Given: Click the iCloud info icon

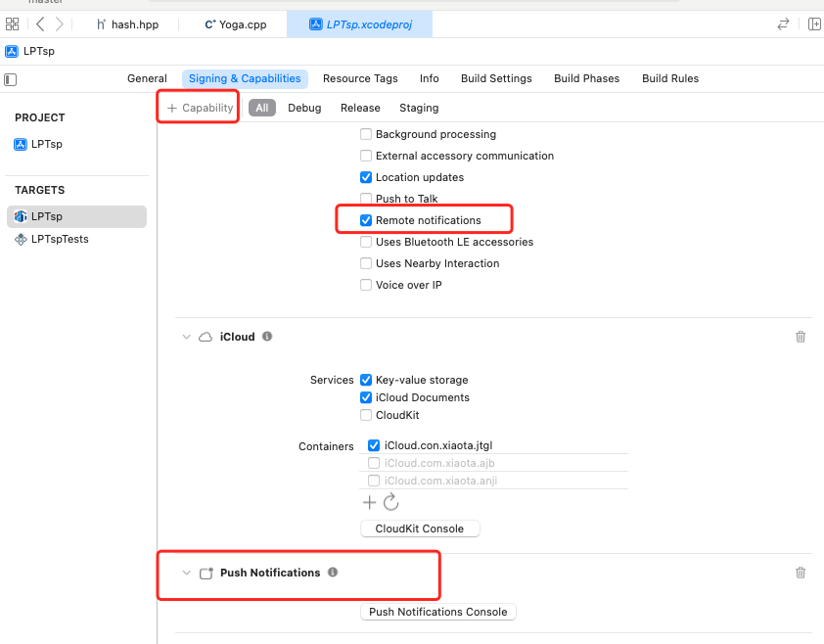Looking at the screenshot, I should 267,337.
